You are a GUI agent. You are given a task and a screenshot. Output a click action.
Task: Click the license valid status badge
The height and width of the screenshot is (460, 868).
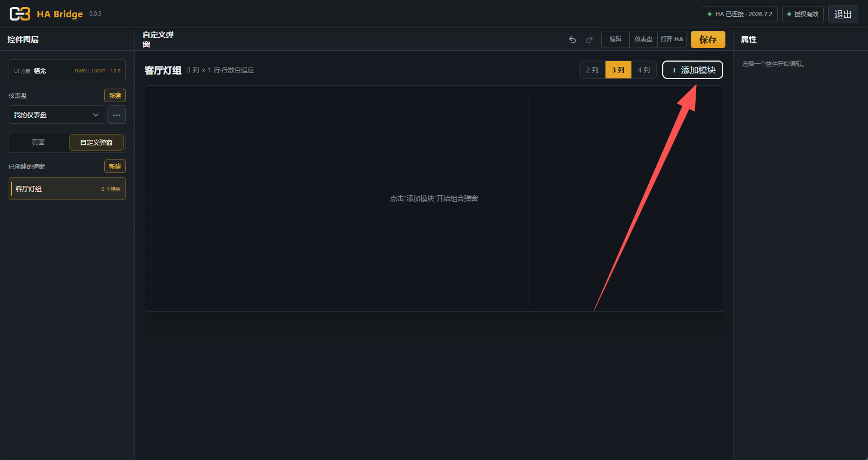(x=803, y=14)
